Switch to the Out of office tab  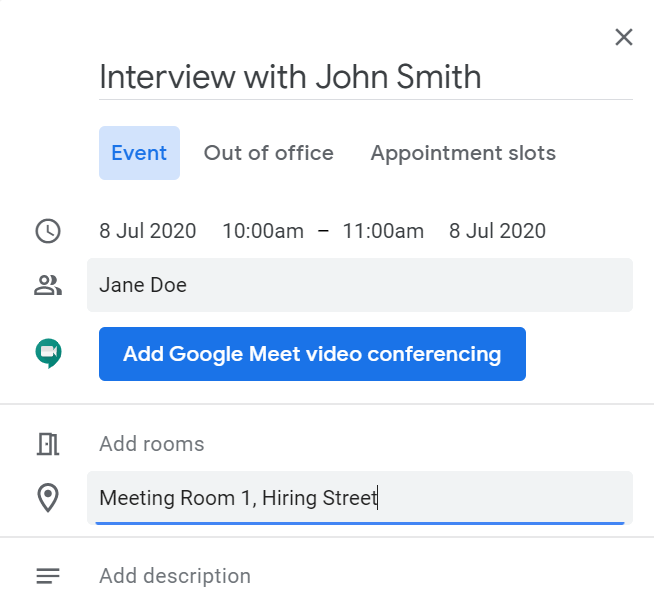click(x=269, y=153)
